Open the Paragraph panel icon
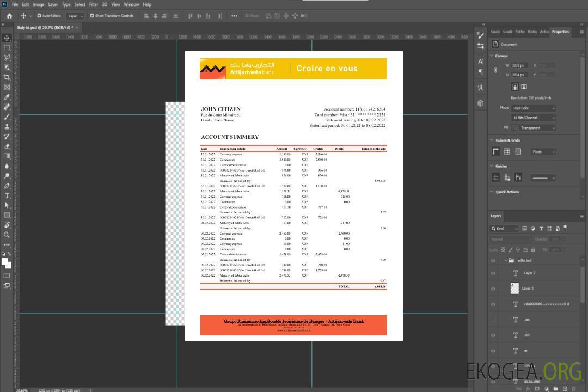Screen dimensions: 588x392 tap(481, 72)
